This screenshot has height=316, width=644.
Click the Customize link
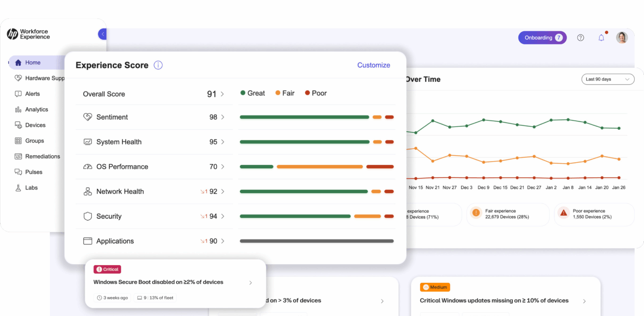(x=373, y=65)
